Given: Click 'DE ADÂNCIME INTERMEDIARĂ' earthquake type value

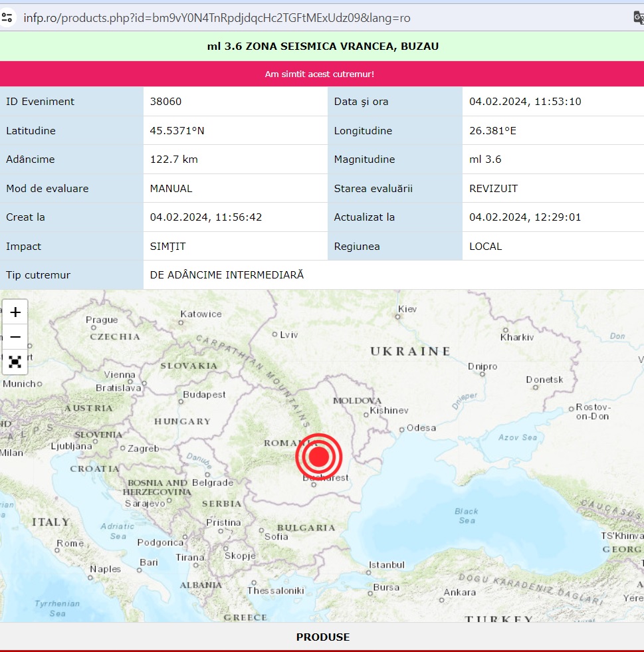Looking at the screenshot, I should point(227,274).
